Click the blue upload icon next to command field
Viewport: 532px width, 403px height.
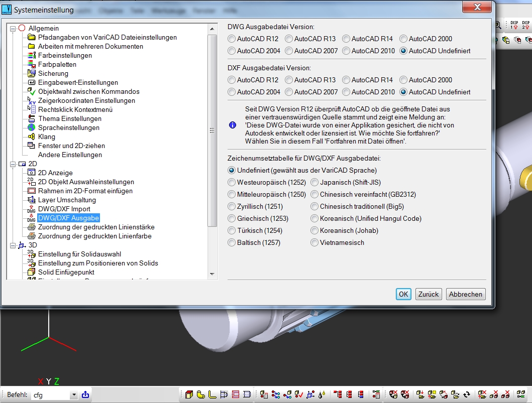(x=85, y=394)
